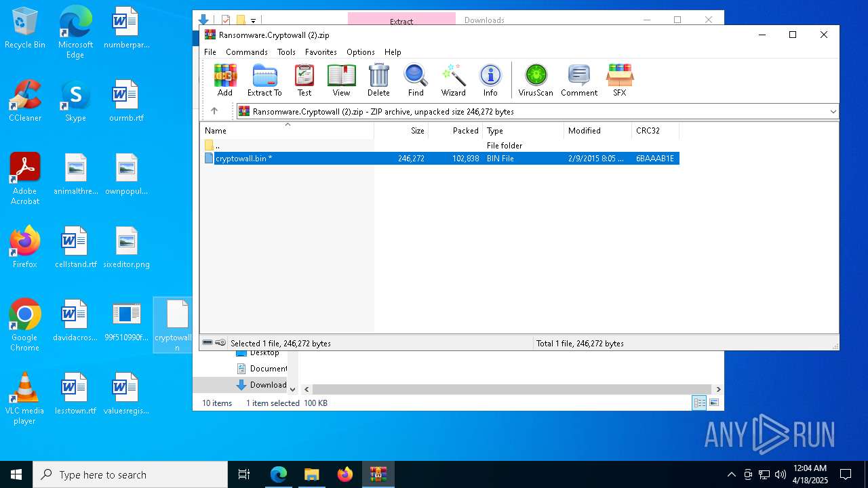The image size is (868, 488).
Task: Click the Info toolbar icon
Action: (490, 80)
